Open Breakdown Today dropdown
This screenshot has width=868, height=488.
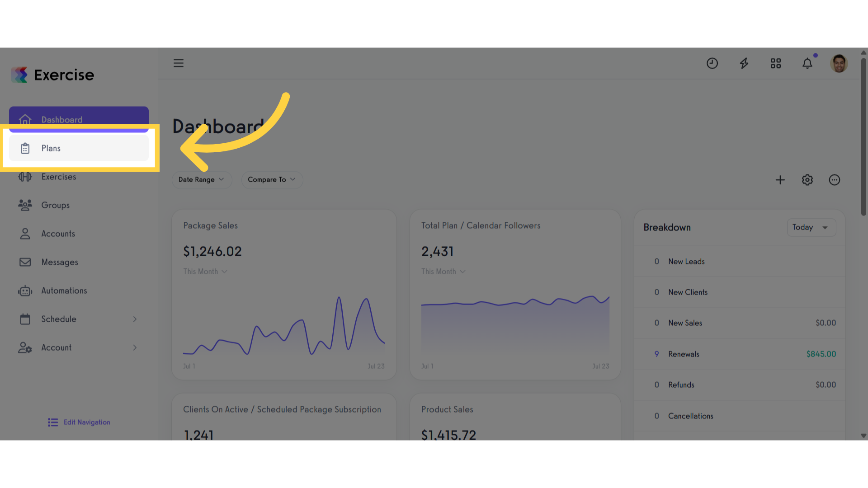click(x=811, y=227)
